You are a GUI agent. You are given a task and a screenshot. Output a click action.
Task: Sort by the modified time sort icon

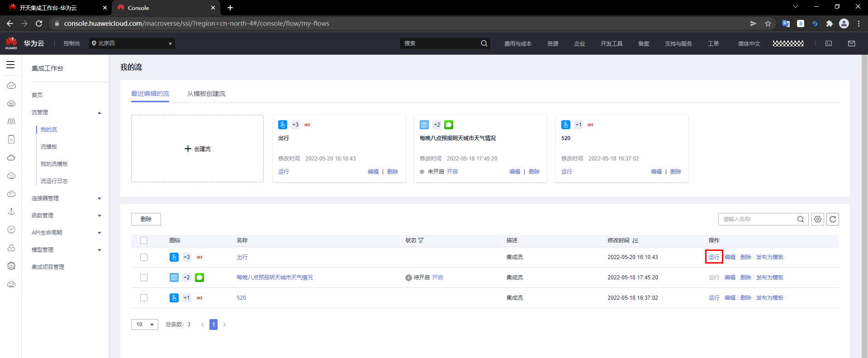pos(636,240)
